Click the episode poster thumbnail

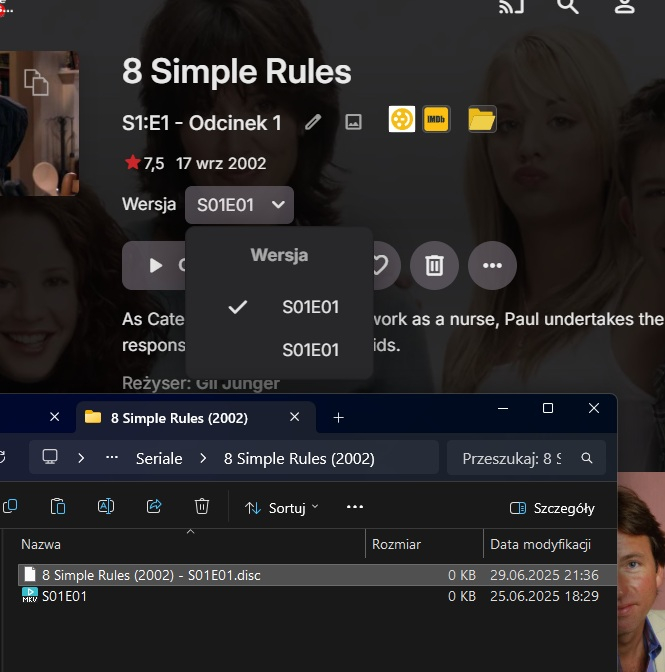click(x=39, y=123)
